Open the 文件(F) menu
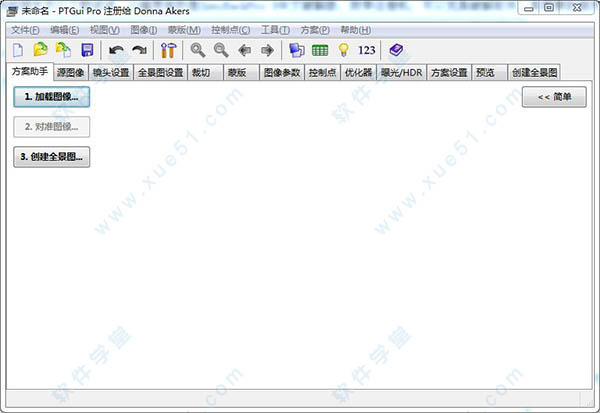Image resolution: width=600 pixels, height=413 pixels. point(26,31)
